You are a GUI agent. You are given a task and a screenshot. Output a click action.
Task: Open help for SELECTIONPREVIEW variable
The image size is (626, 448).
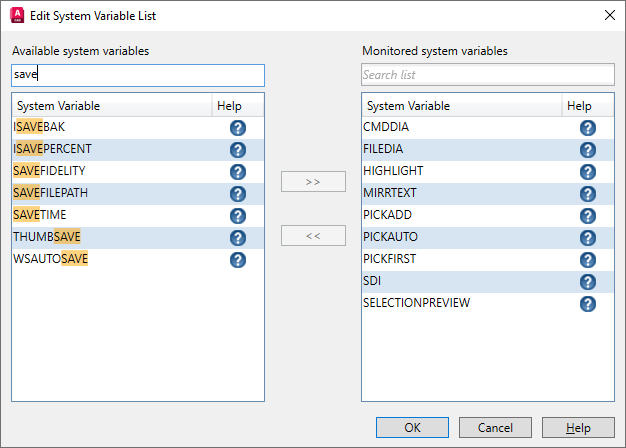[x=588, y=304]
